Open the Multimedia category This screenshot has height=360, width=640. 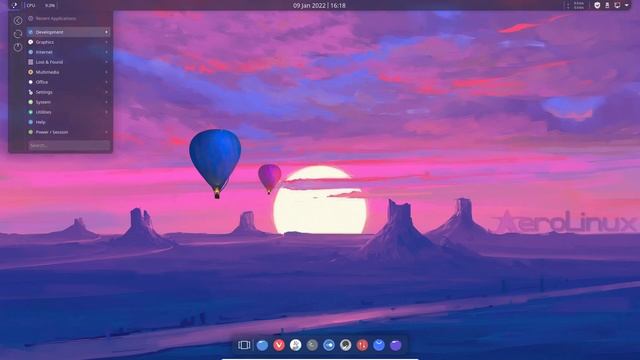(69, 72)
